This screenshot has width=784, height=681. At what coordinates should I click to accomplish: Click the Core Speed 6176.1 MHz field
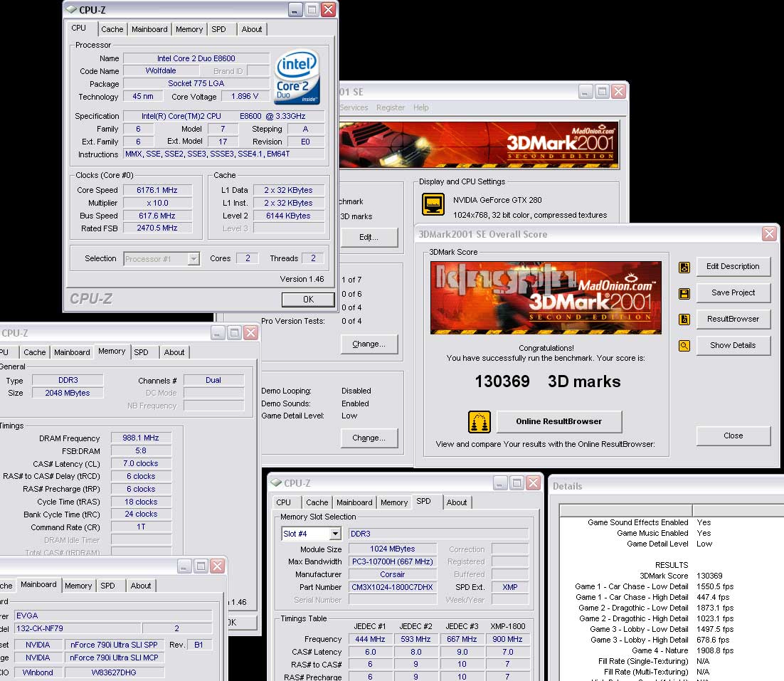pos(157,190)
